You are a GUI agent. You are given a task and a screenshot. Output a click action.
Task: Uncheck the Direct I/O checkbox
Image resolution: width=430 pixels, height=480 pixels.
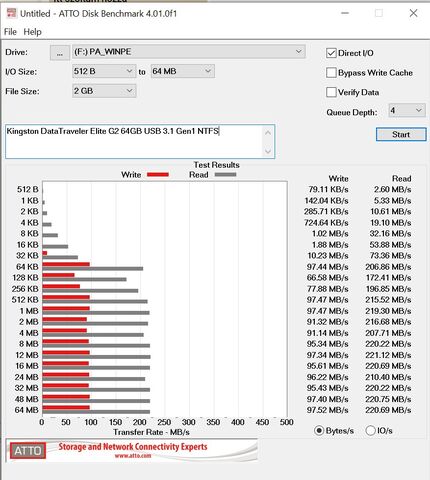331,53
